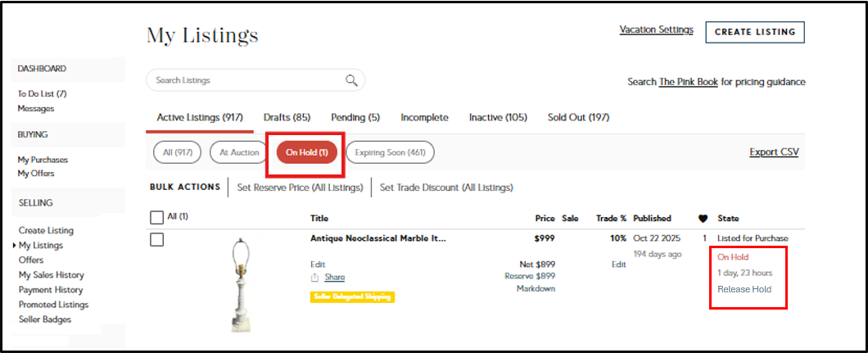868x353 pixels.
Task: Open My Listings in sidebar
Action: click(x=41, y=245)
